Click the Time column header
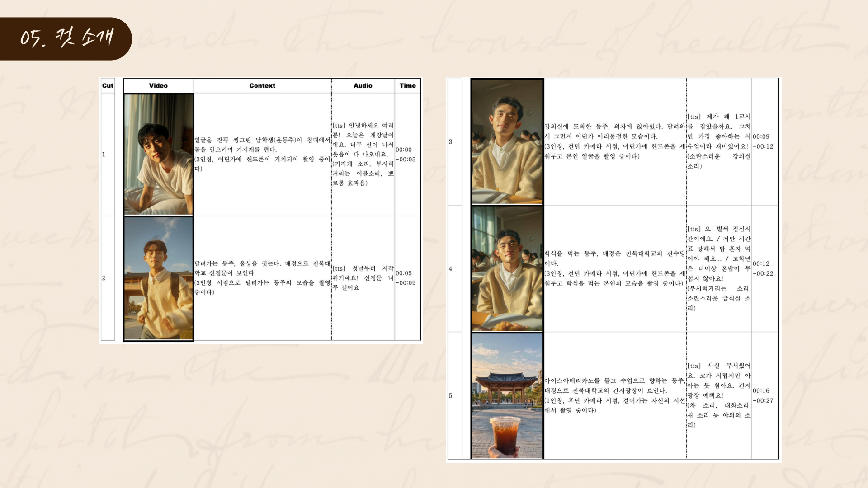 tap(407, 85)
